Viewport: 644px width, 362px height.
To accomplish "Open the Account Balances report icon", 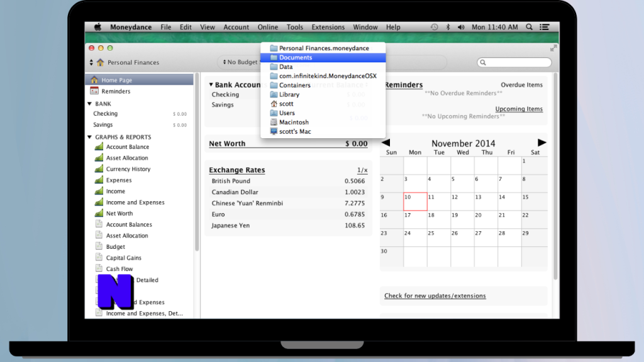I will point(99,224).
